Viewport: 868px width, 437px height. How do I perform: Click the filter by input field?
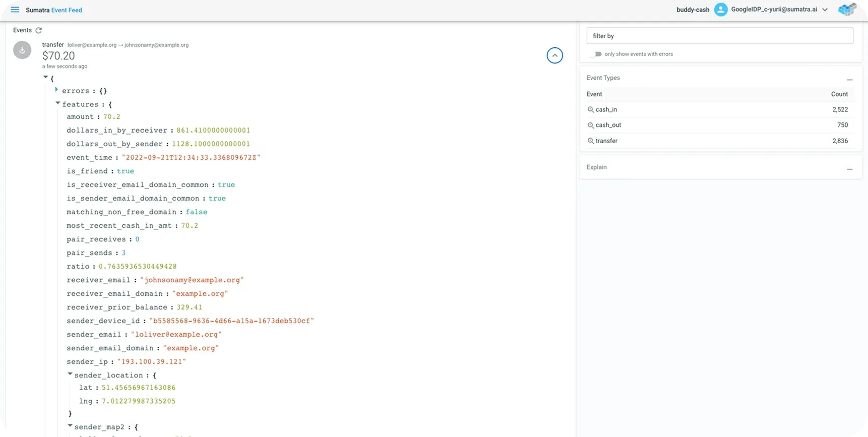[x=719, y=36]
